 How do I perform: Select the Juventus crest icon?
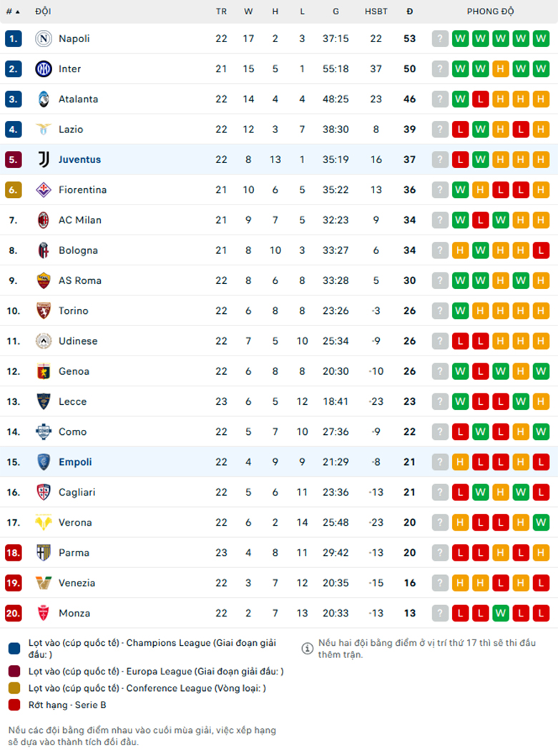coord(44,159)
